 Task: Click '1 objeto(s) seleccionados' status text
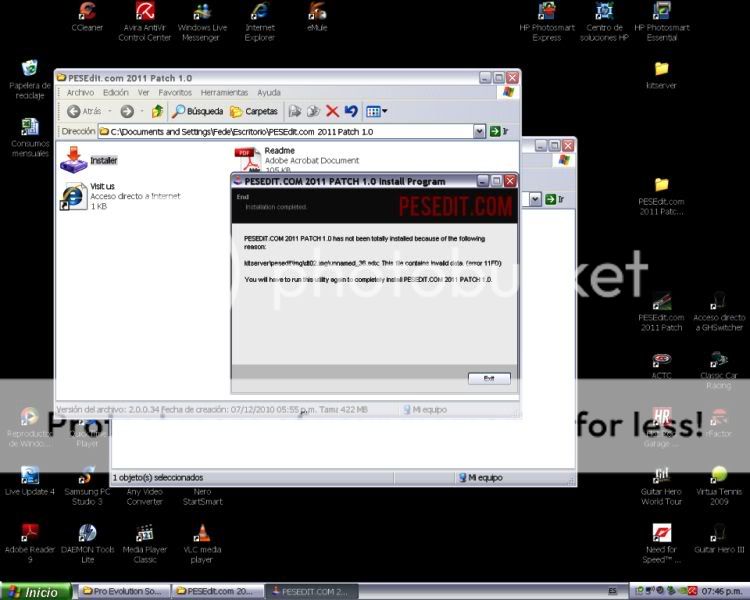158,478
